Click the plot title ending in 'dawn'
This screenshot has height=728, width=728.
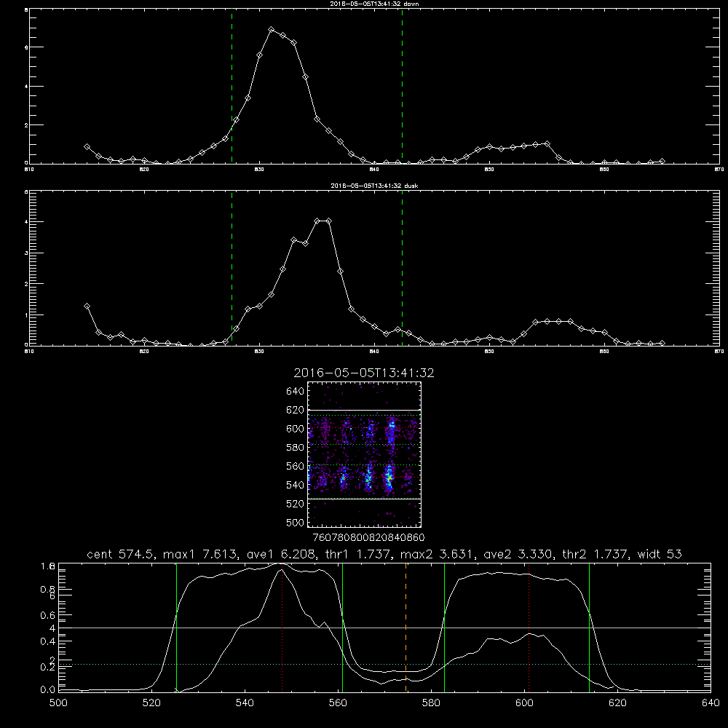point(374,3)
